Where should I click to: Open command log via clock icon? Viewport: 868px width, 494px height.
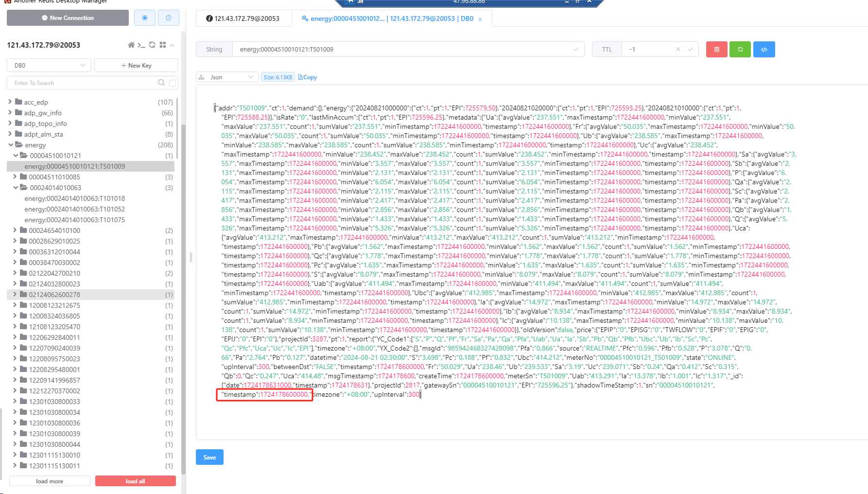(x=169, y=18)
